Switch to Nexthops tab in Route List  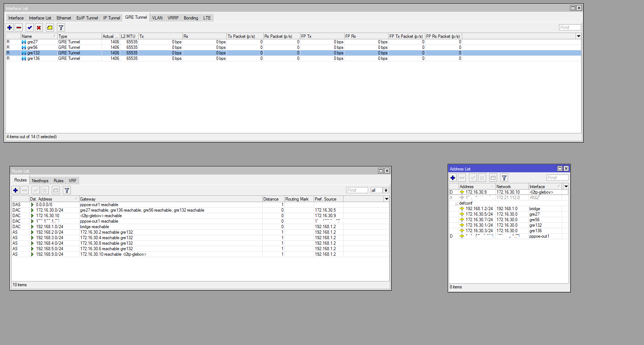(x=40, y=180)
